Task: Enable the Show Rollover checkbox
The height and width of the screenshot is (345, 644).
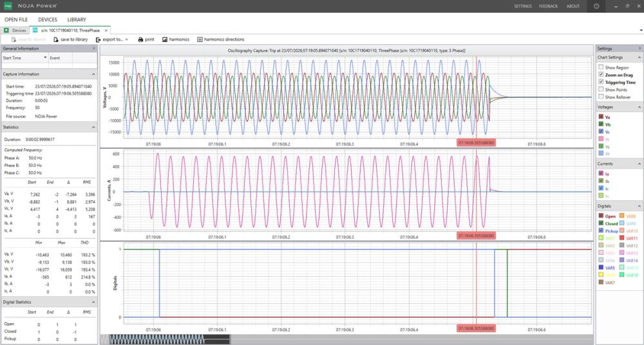Action: tap(601, 97)
